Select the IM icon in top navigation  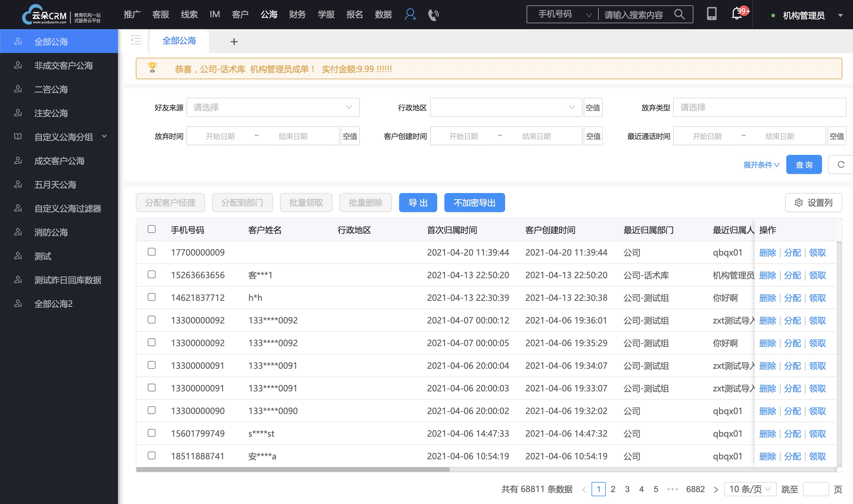217,15
